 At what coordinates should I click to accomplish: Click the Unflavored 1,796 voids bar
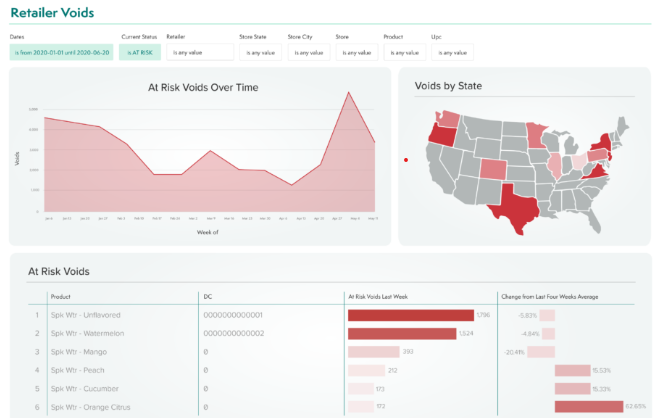[x=410, y=315]
